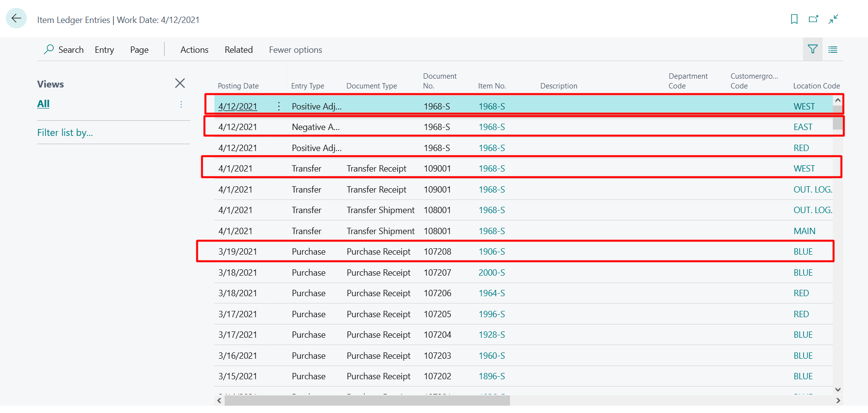Image resolution: width=868 pixels, height=413 pixels.
Task: Select the 3/15/2021 posting date cell
Action: (238, 376)
